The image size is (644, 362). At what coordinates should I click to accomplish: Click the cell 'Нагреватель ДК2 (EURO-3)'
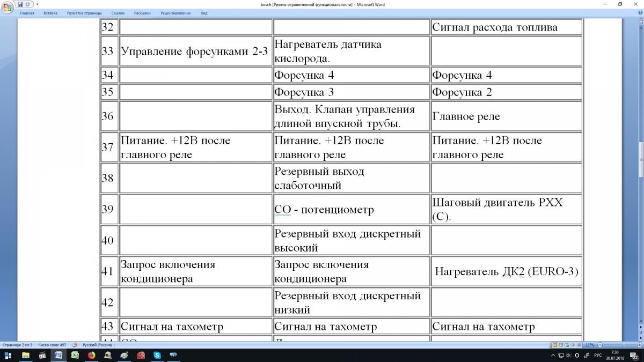507,271
